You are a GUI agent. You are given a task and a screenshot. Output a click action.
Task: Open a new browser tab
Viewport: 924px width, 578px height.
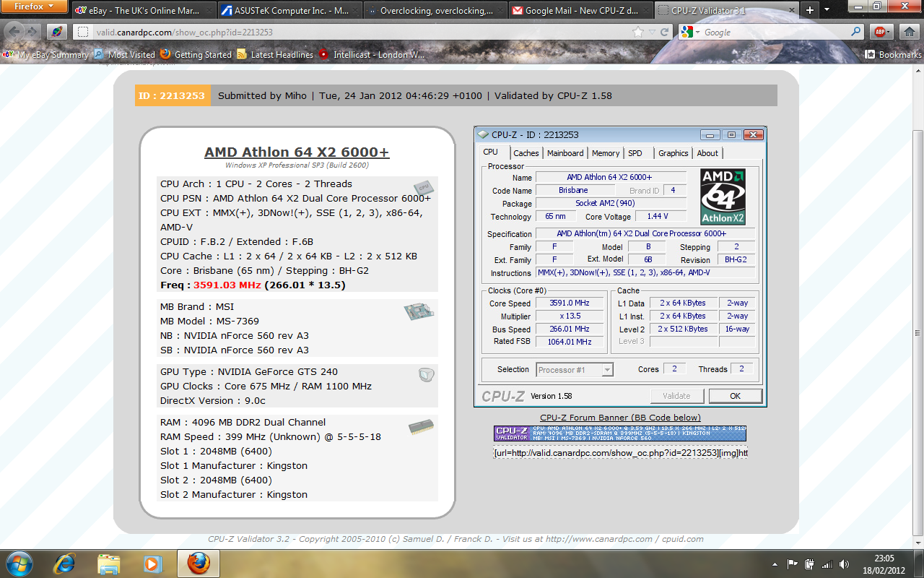809,10
